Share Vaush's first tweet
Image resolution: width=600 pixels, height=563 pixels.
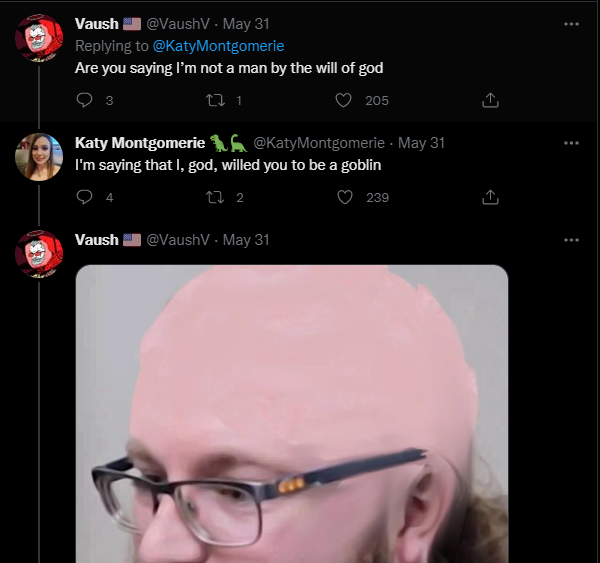(x=490, y=100)
